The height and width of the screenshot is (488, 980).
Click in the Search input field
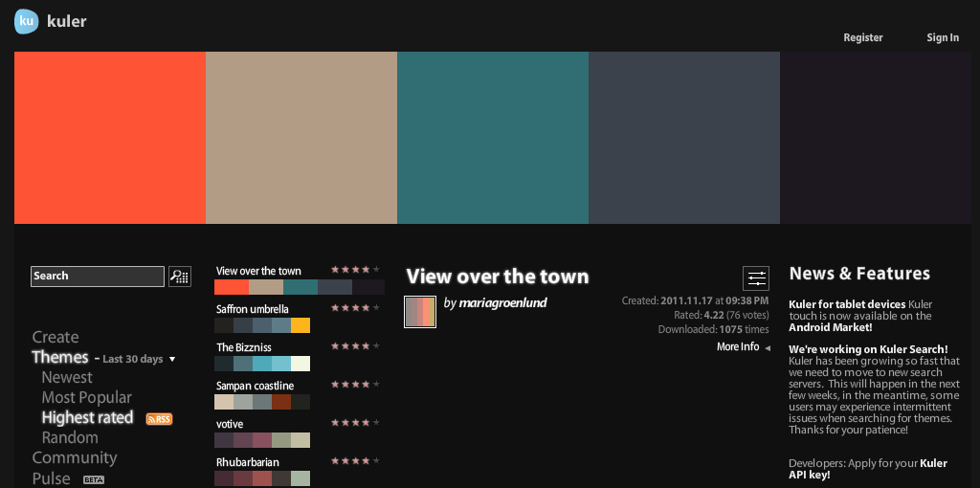98,277
